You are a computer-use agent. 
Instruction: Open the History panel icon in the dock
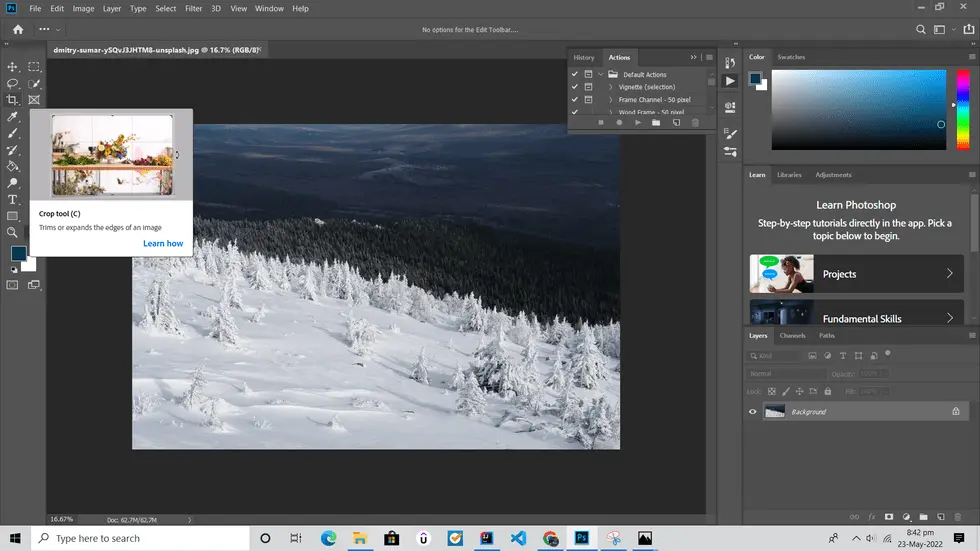730,62
